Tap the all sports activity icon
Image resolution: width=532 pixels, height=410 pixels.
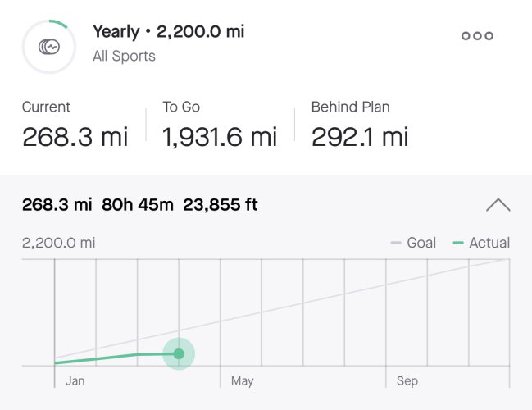[x=49, y=47]
